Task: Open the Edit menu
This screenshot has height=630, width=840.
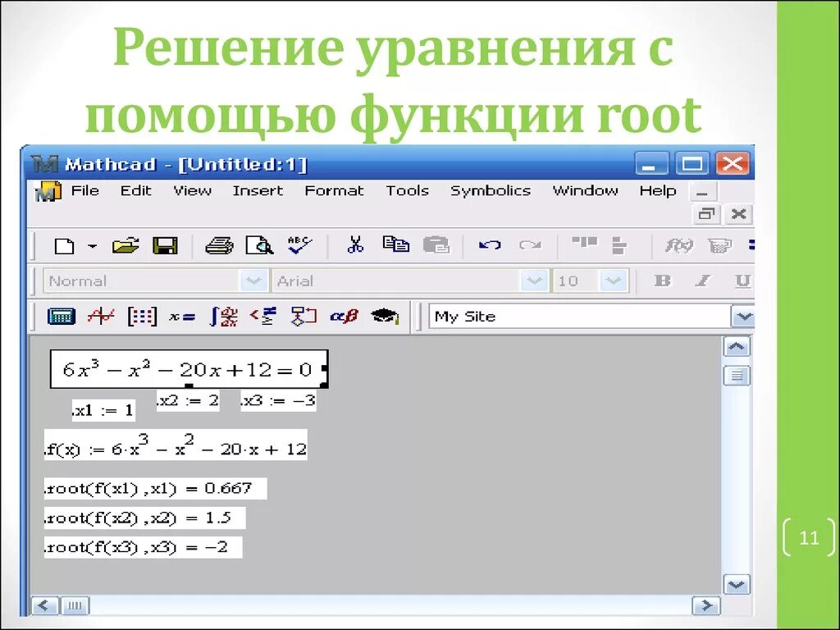Action: coord(136,190)
